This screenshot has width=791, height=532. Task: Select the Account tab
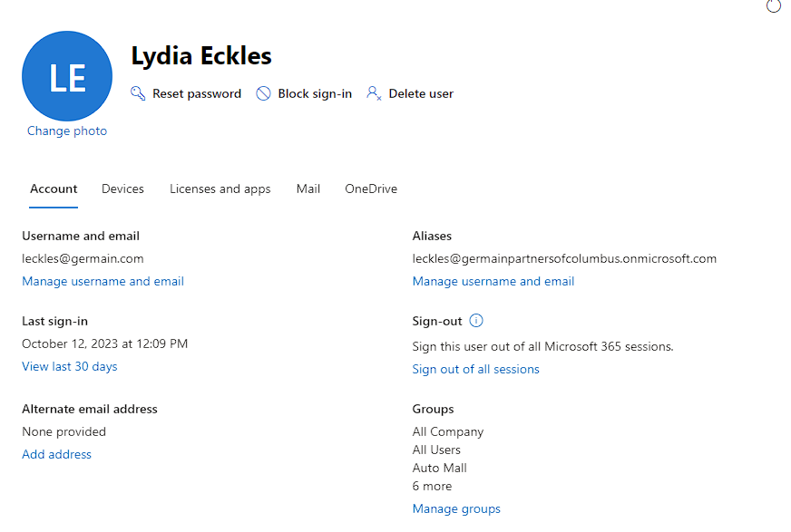point(54,189)
